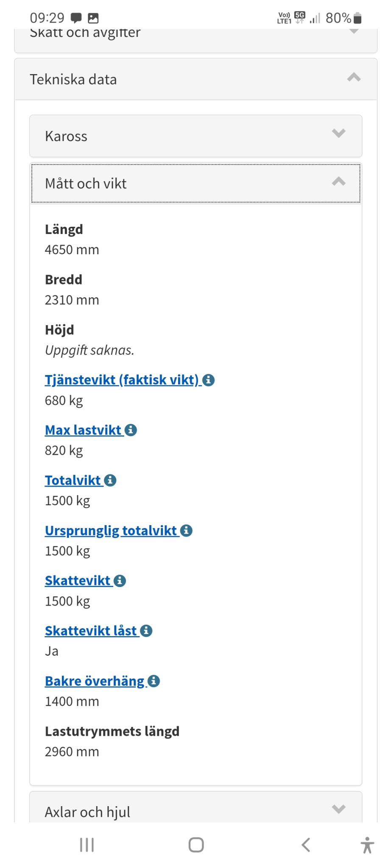Click info icon beside Bakre överhäng

pyautogui.click(x=154, y=681)
